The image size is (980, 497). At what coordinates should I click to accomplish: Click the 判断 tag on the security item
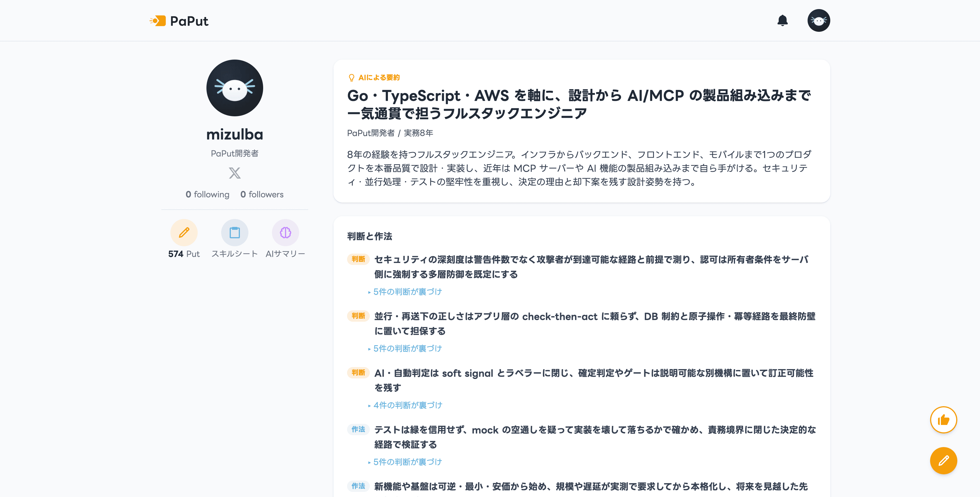pyautogui.click(x=358, y=259)
